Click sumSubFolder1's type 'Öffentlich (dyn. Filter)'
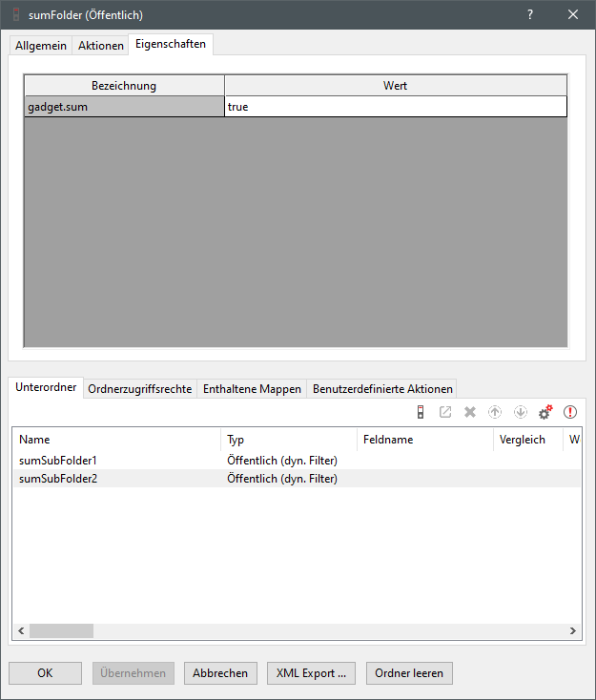This screenshot has height=700, width=596. point(282,461)
